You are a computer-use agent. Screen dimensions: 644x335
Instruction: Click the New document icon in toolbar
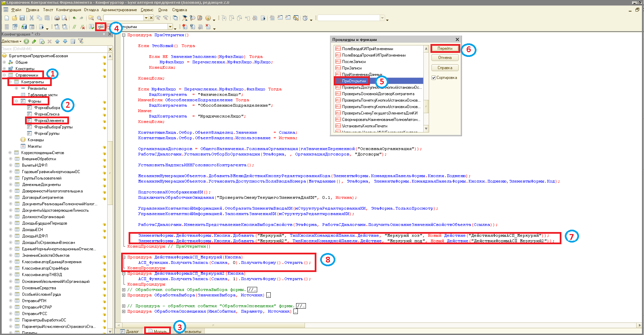[6, 18]
